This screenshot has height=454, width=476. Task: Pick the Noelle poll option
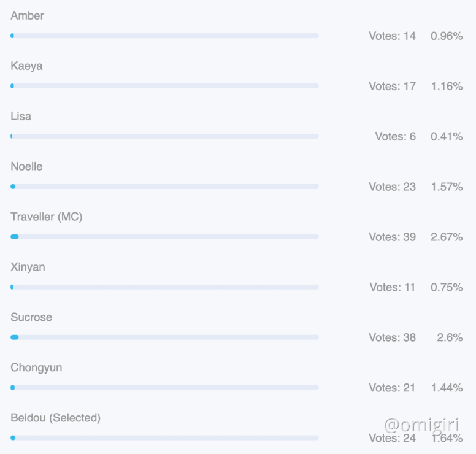[26, 167]
